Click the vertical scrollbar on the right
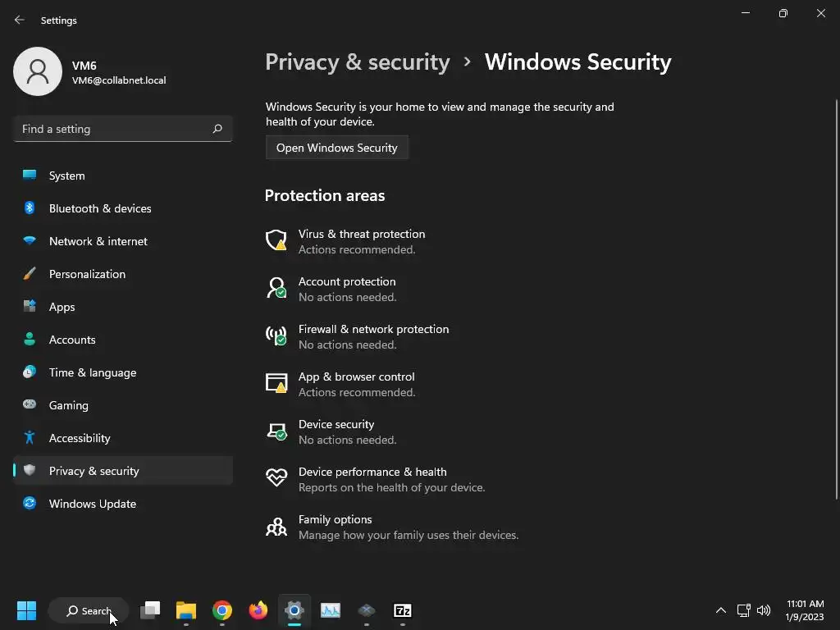The width and height of the screenshot is (840, 630). pos(836,300)
